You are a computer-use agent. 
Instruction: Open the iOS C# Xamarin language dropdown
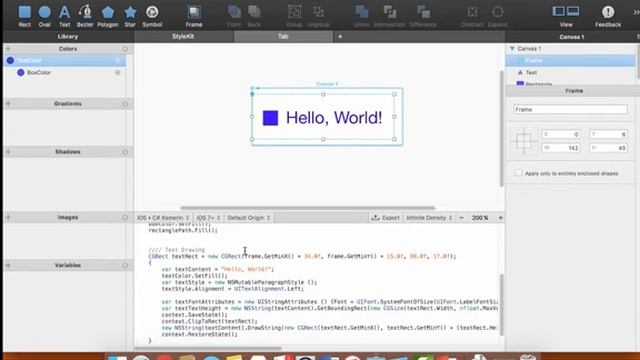pyautogui.click(x=163, y=218)
